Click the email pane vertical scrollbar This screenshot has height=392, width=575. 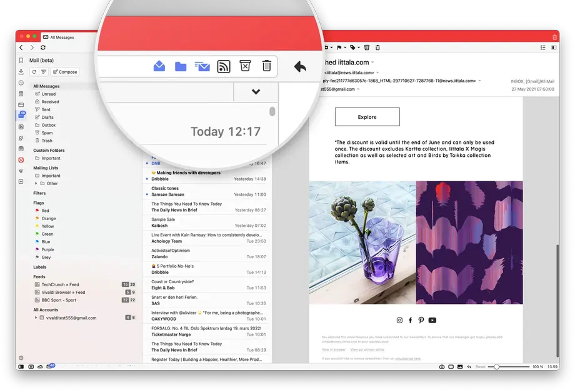point(557,301)
